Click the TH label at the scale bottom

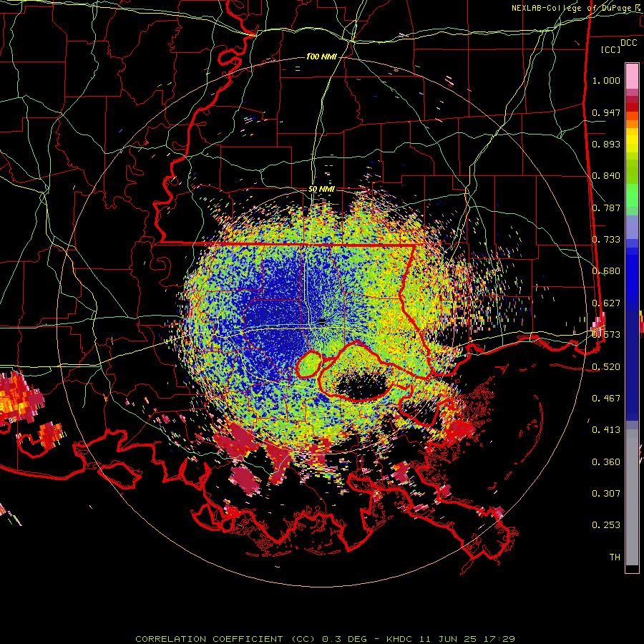coord(615,557)
